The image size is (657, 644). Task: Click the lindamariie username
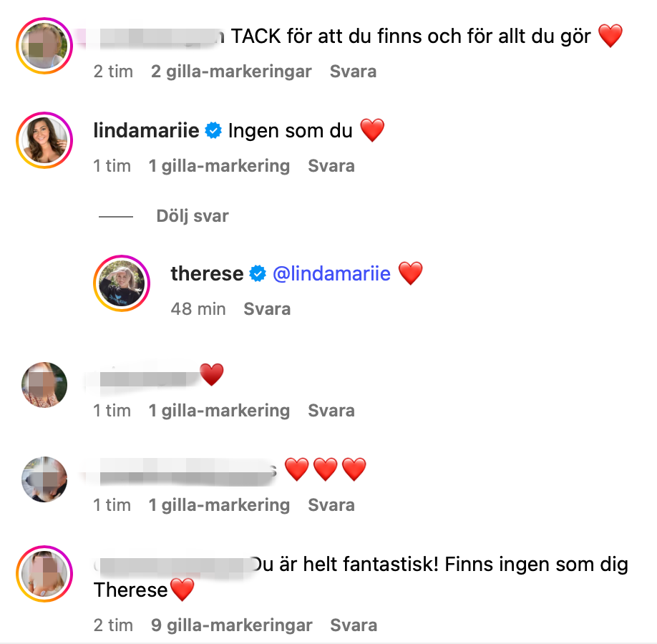tap(146, 131)
